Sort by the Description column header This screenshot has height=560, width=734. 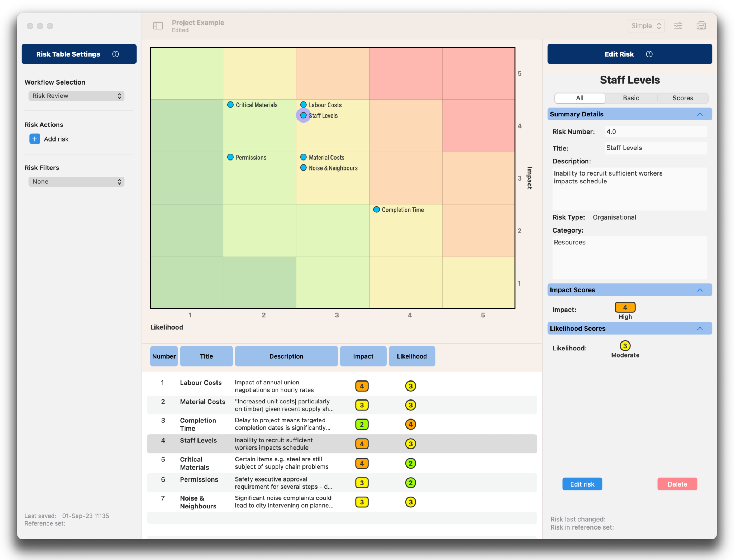(286, 356)
